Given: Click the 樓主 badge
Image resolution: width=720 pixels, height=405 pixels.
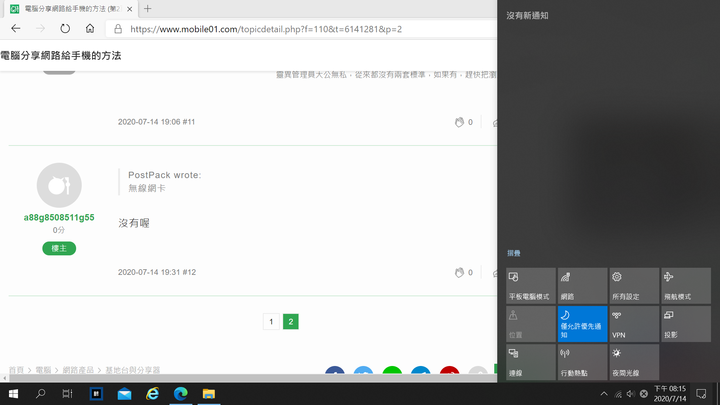Looking at the screenshot, I should point(59,248).
